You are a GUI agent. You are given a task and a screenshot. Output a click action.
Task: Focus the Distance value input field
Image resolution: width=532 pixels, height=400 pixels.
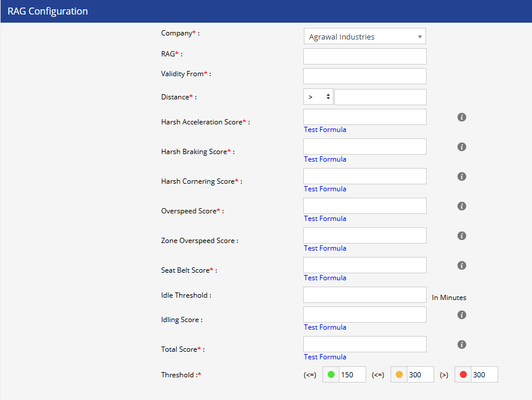coord(380,97)
